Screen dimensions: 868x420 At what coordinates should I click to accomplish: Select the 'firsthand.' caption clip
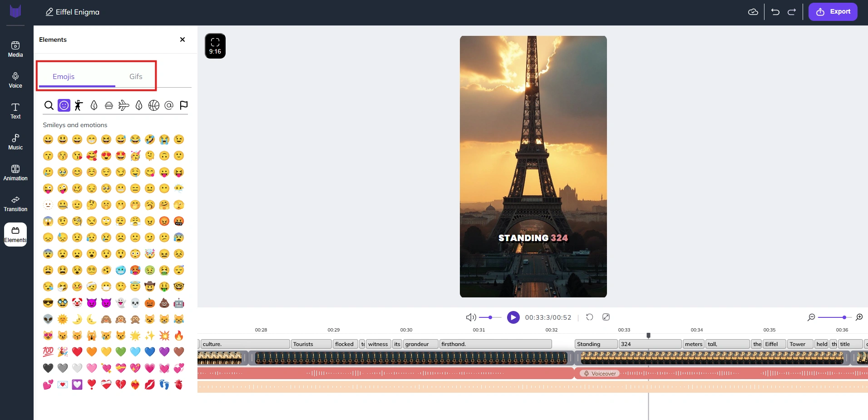496,344
